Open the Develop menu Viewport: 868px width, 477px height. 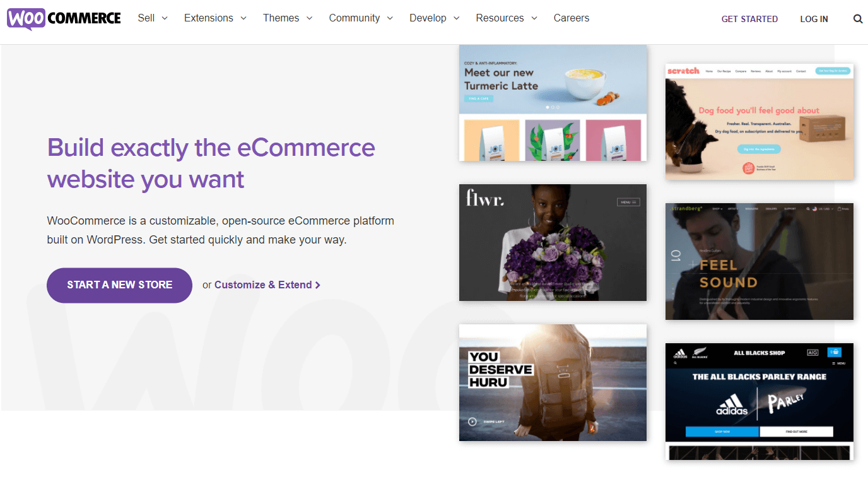click(x=428, y=18)
